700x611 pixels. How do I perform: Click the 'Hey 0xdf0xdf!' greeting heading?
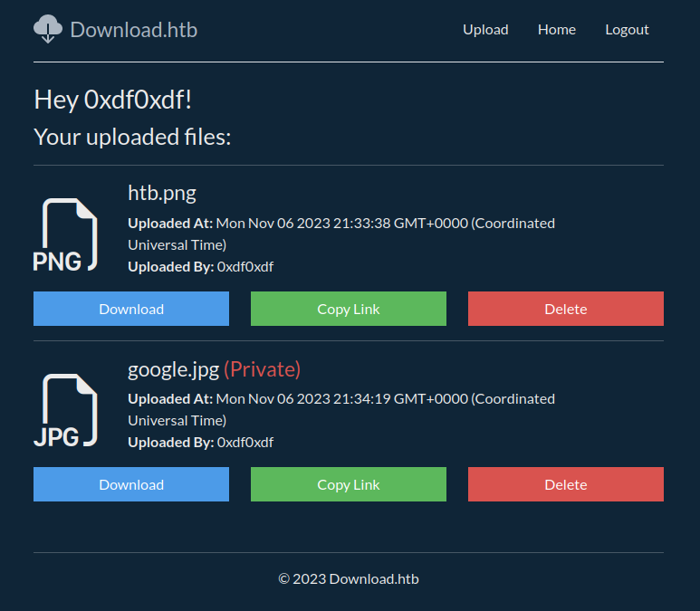point(113,100)
